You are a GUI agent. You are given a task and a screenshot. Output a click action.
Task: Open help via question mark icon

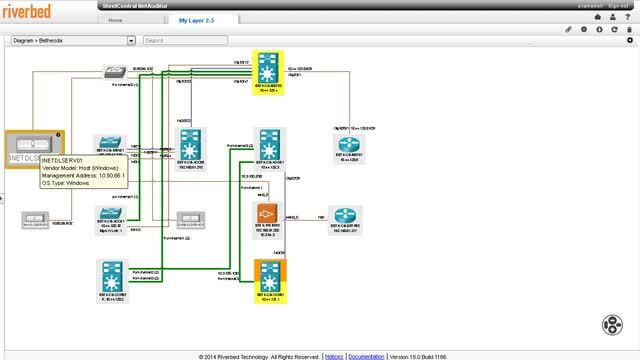[x=628, y=17]
